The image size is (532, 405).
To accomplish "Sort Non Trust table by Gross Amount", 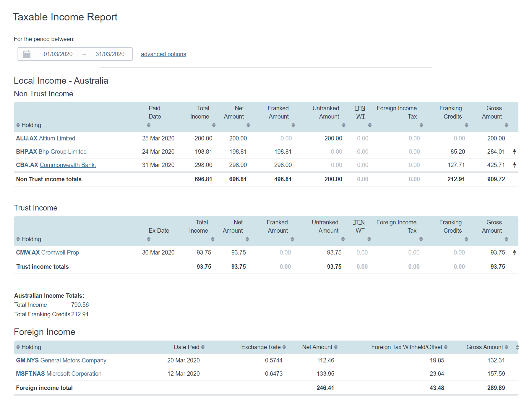I will (x=506, y=125).
